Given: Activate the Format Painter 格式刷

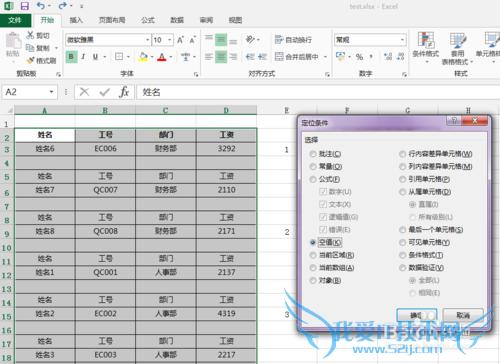Looking at the screenshot, I should coord(41,61).
